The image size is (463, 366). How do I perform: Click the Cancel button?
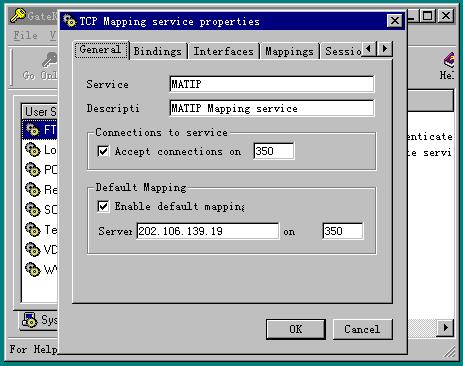(x=362, y=329)
